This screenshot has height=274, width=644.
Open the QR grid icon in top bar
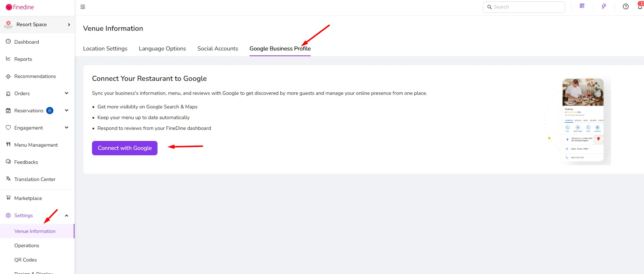coord(582,6)
